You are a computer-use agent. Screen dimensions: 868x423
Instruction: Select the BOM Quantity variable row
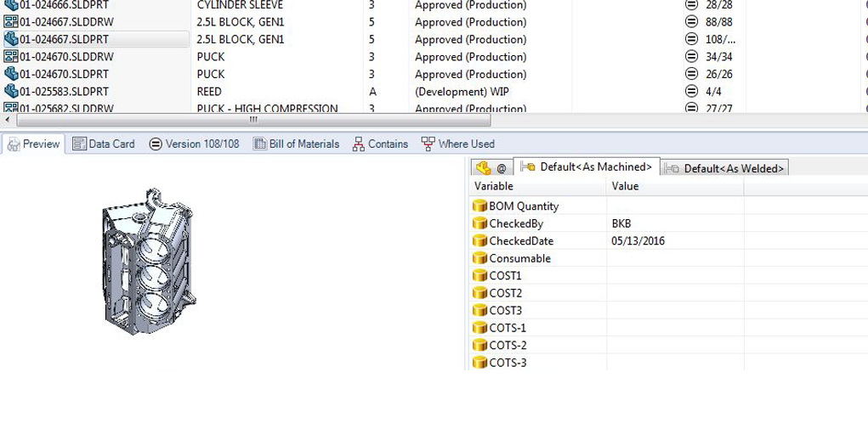669,206
